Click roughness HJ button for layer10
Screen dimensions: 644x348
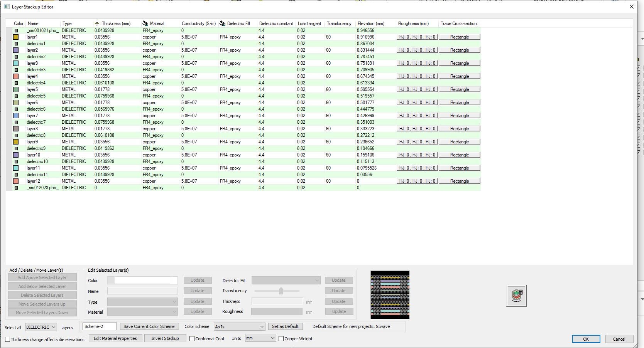pos(417,155)
